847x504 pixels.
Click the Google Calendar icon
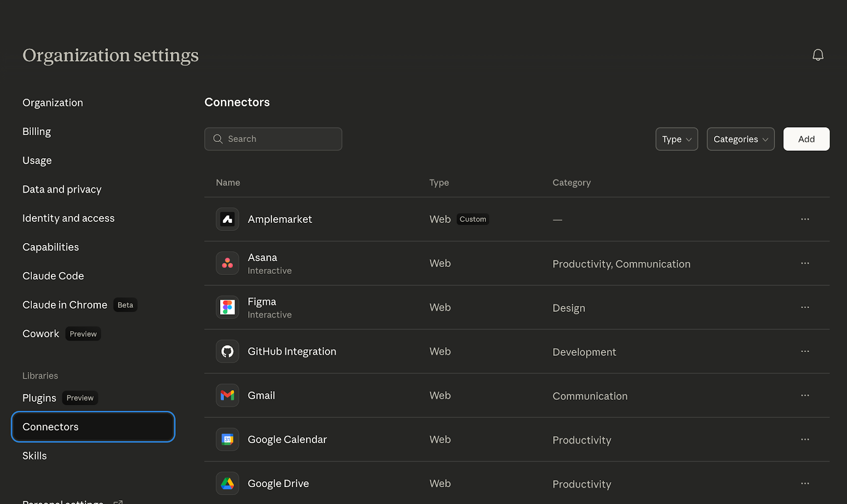(x=228, y=439)
